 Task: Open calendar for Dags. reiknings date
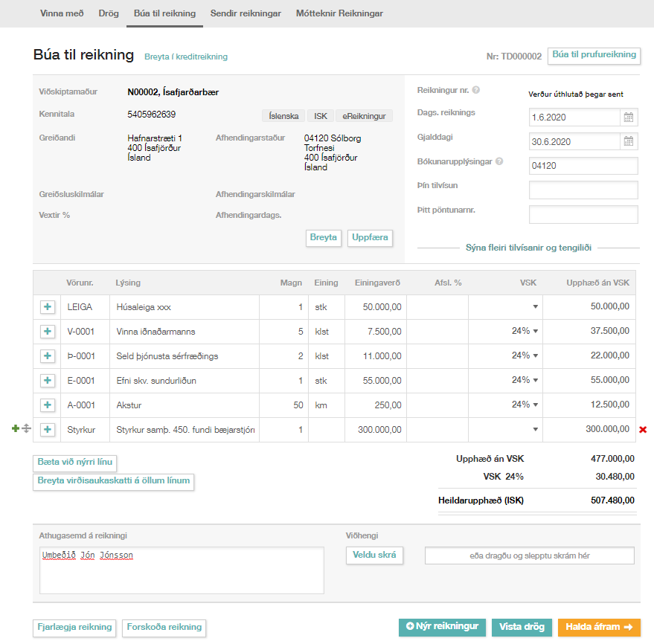[x=629, y=117]
